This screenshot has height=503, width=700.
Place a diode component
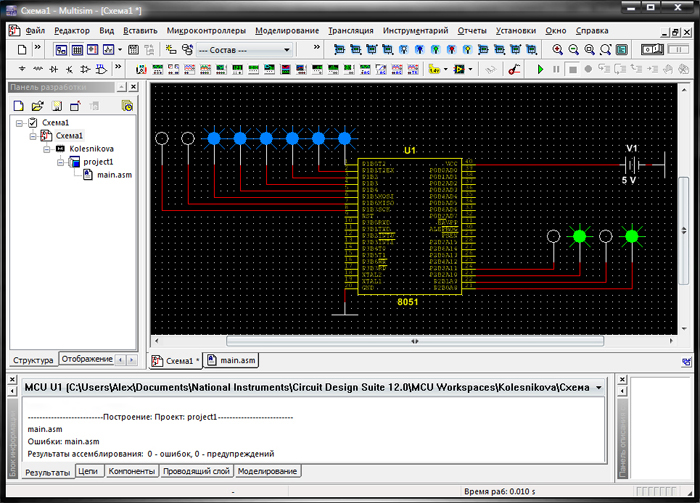click(x=54, y=69)
